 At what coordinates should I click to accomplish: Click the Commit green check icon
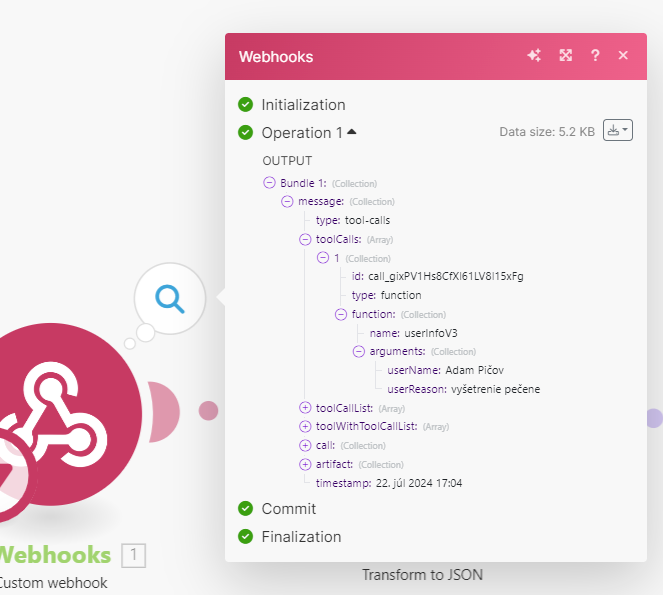[x=245, y=509]
